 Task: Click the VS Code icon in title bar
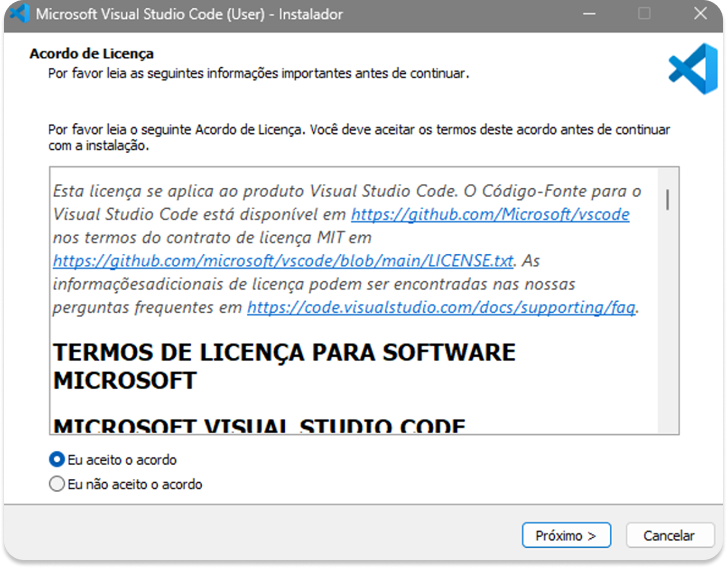20,13
